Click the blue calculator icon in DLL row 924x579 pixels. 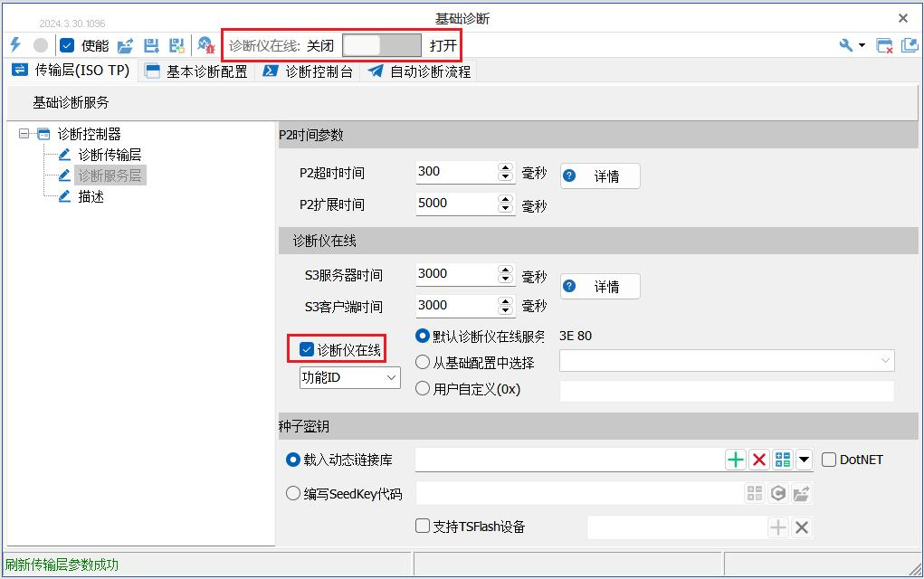(x=783, y=460)
